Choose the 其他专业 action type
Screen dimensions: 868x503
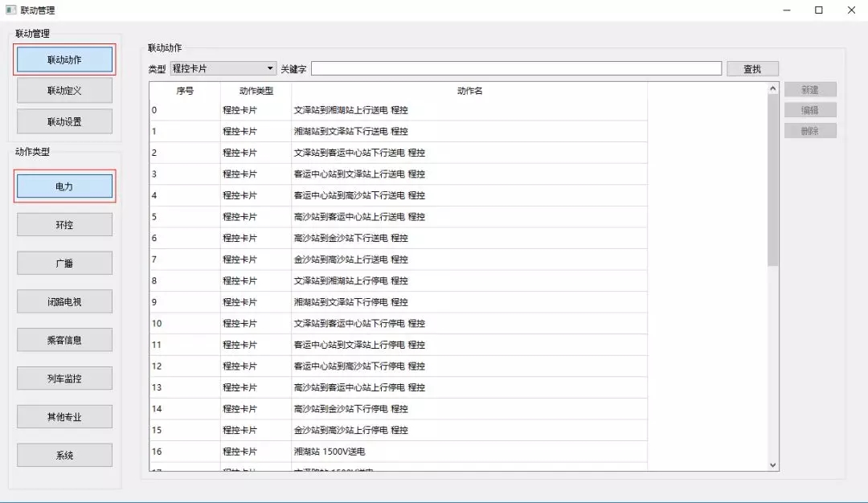pos(64,417)
